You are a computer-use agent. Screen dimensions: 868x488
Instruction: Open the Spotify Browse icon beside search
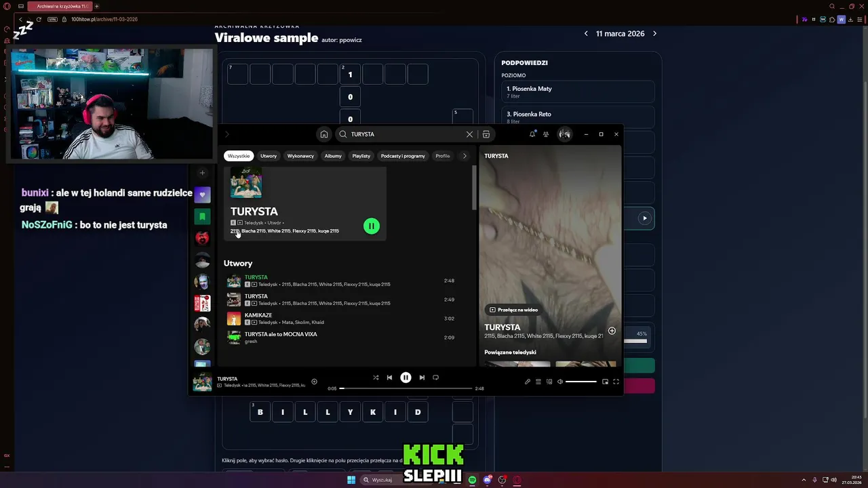(x=486, y=134)
